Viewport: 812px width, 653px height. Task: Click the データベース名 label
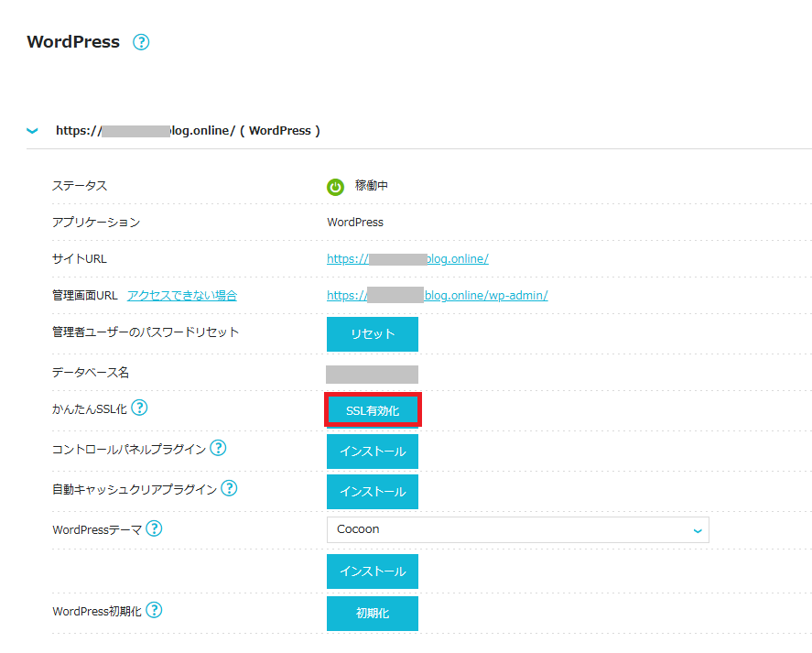91,373
